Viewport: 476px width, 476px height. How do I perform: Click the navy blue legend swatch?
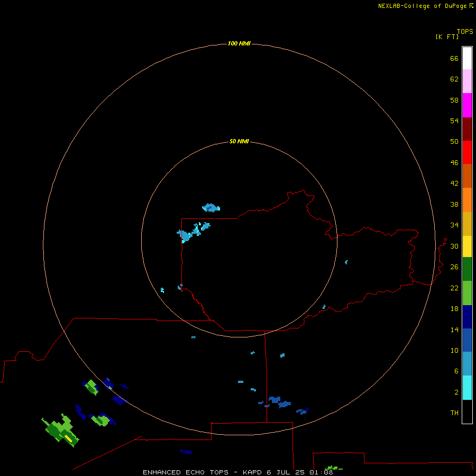coord(467,317)
